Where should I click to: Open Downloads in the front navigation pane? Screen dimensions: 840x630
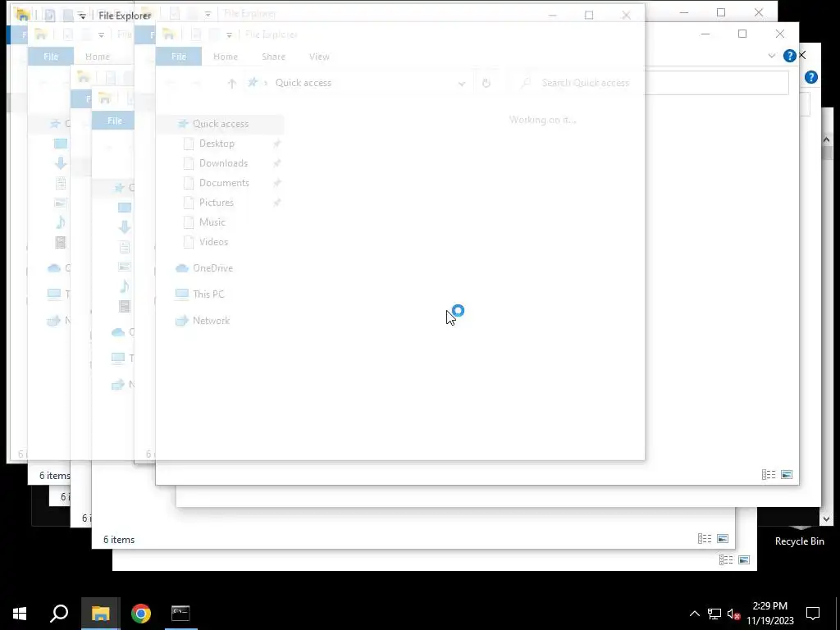click(x=223, y=163)
